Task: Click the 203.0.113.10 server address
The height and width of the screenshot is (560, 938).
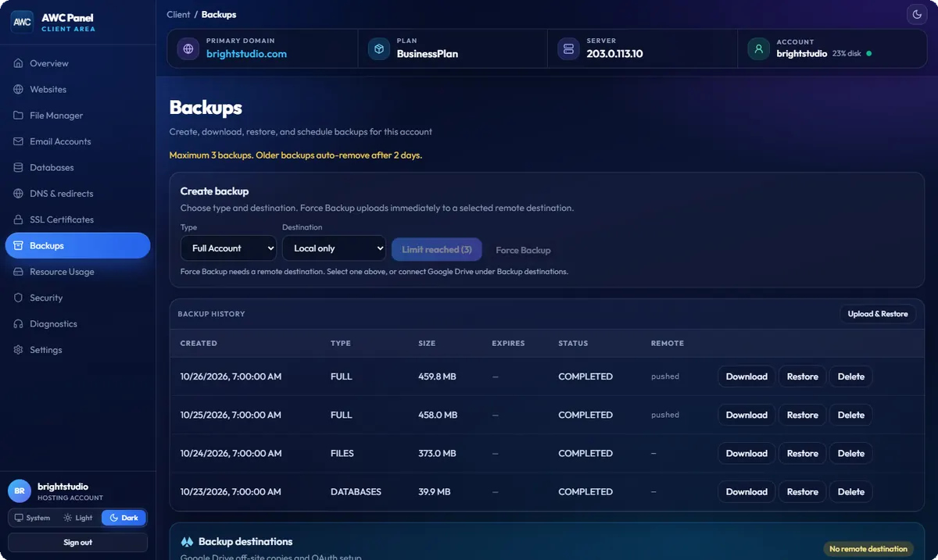Action: click(x=614, y=54)
